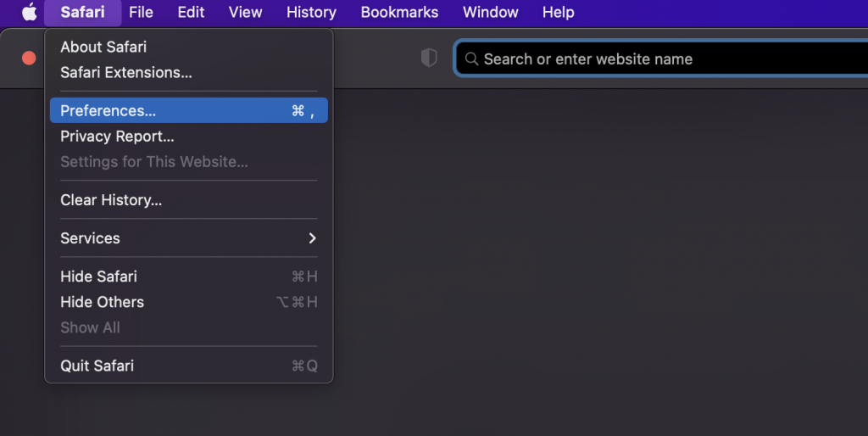Quit Safari via menu item

[x=97, y=366]
